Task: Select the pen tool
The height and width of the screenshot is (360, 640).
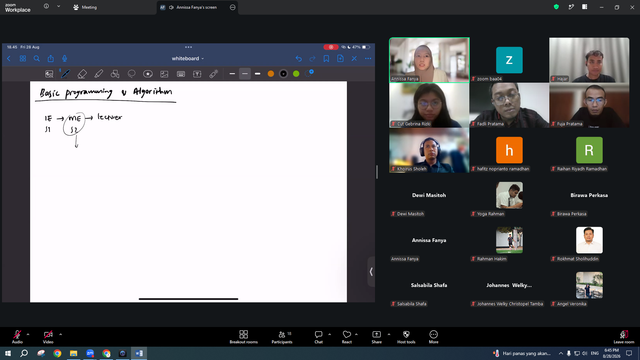Action: [x=65, y=74]
